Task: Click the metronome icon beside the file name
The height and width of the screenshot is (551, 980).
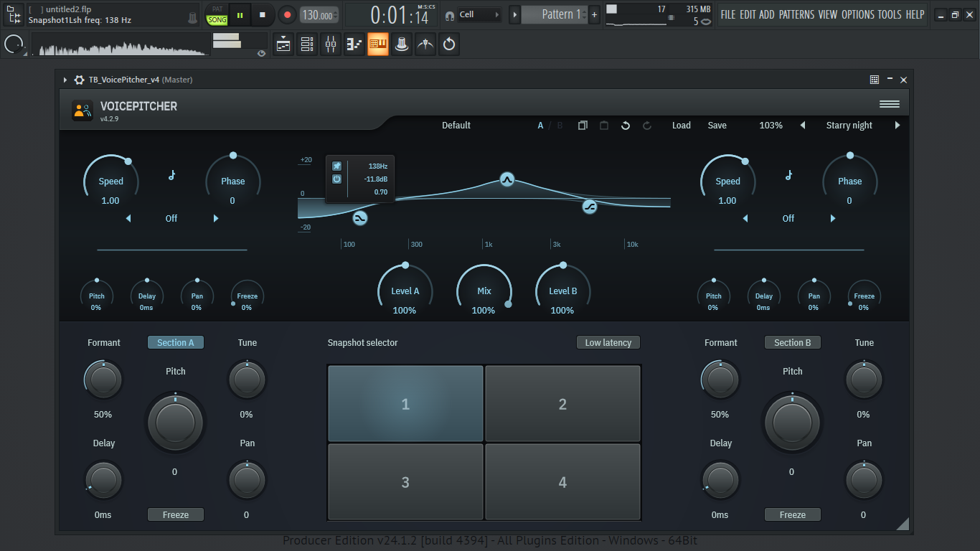Action: [192, 18]
